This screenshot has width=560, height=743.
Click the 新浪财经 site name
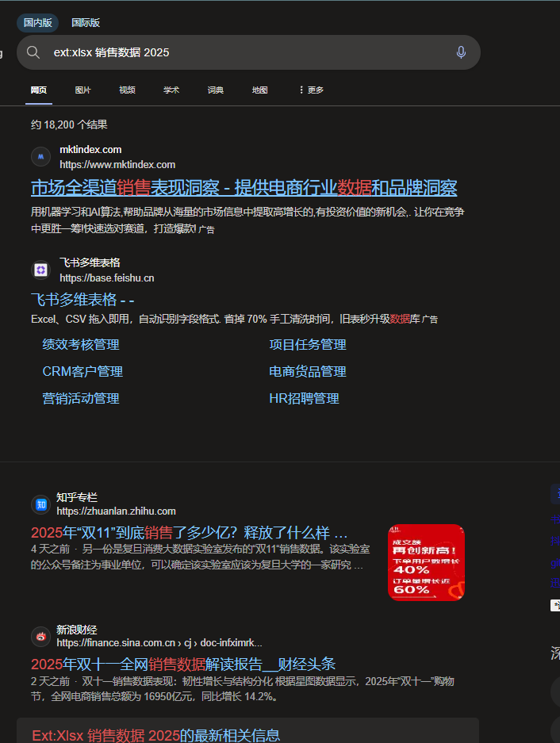pyautogui.click(x=77, y=630)
